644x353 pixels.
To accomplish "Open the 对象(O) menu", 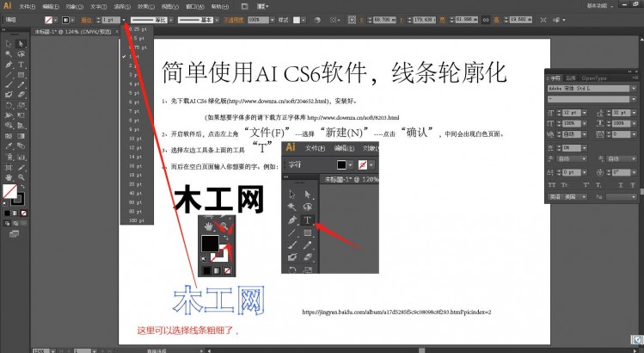I will (x=74, y=6).
